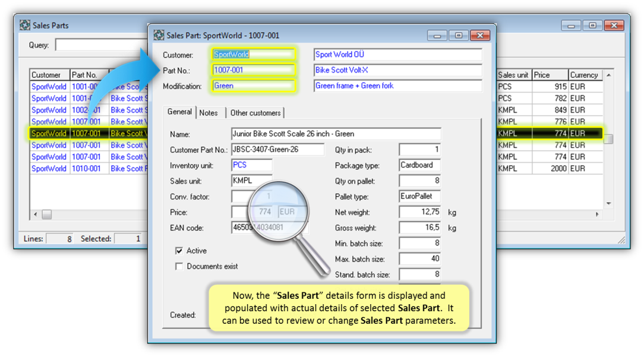Click the Customer Part No. field
This screenshot has width=644, height=357.
click(277, 150)
